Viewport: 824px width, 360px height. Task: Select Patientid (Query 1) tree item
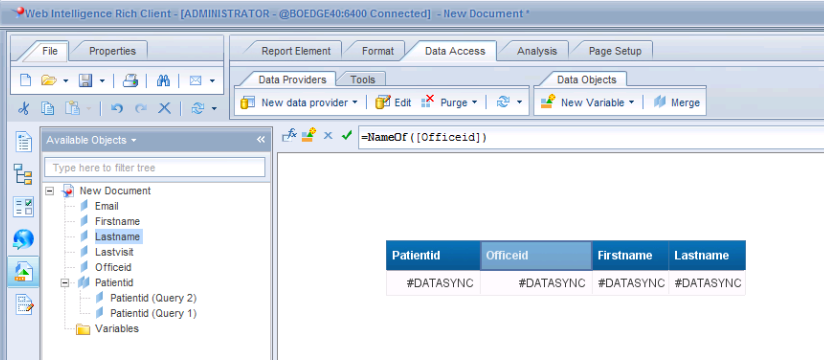tap(153, 313)
